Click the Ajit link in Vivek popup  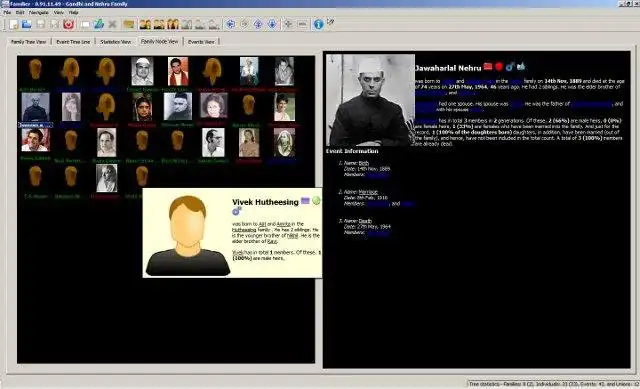click(262, 224)
